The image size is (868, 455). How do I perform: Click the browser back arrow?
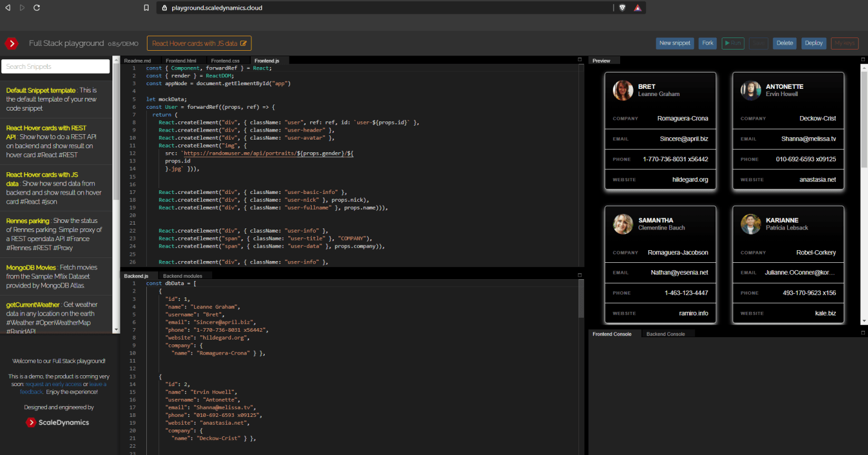(8, 8)
